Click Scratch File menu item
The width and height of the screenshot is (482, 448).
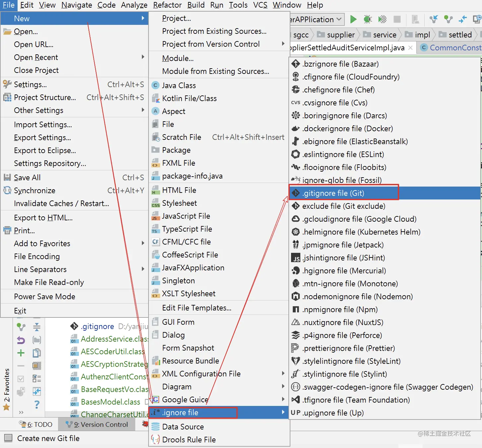click(x=219, y=137)
